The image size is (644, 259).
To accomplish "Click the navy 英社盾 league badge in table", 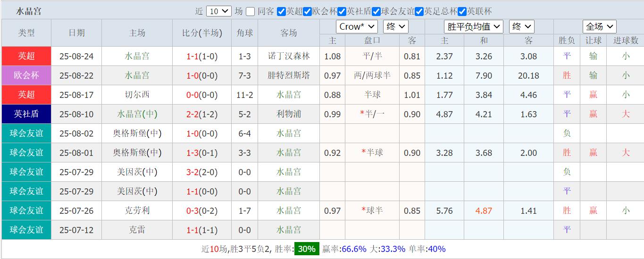I will [x=26, y=114].
